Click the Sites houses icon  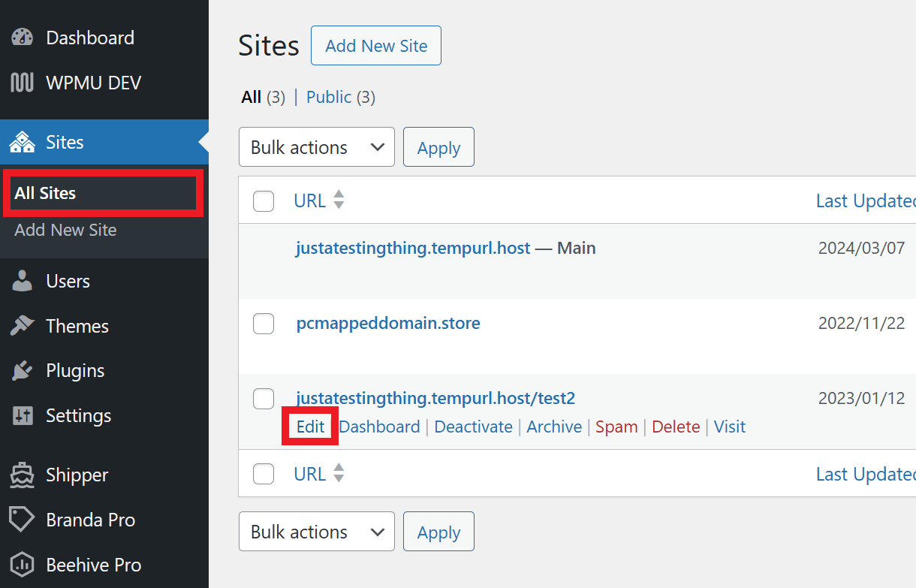(x=23, y=142)
